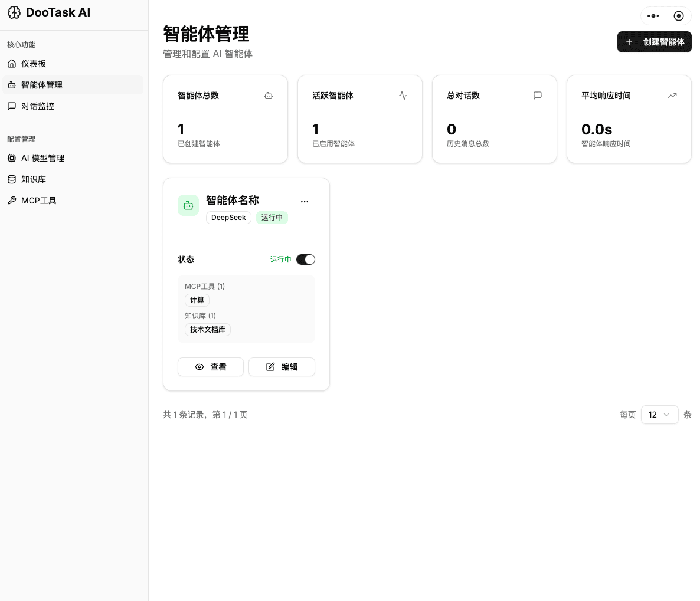Image resolution: width=700 pixels, height=601 pixels.
Task: Click the 0.0s average response value
Action: tap(597, 129)
